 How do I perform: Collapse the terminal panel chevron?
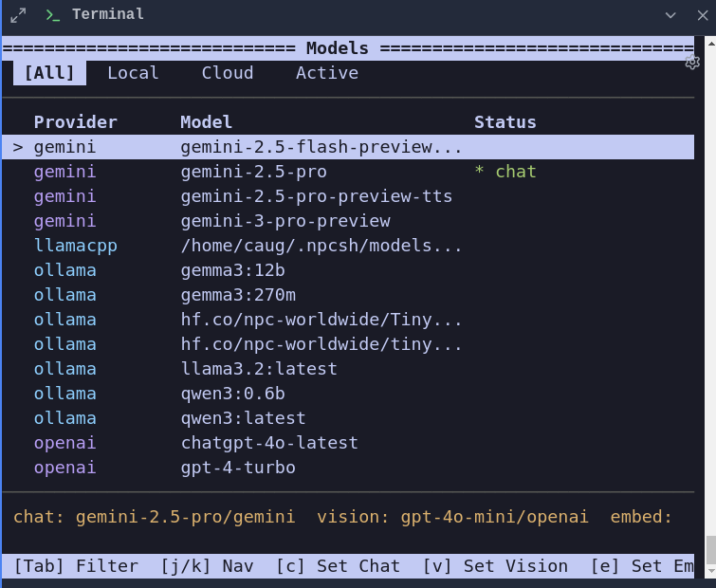coord(670,15)
